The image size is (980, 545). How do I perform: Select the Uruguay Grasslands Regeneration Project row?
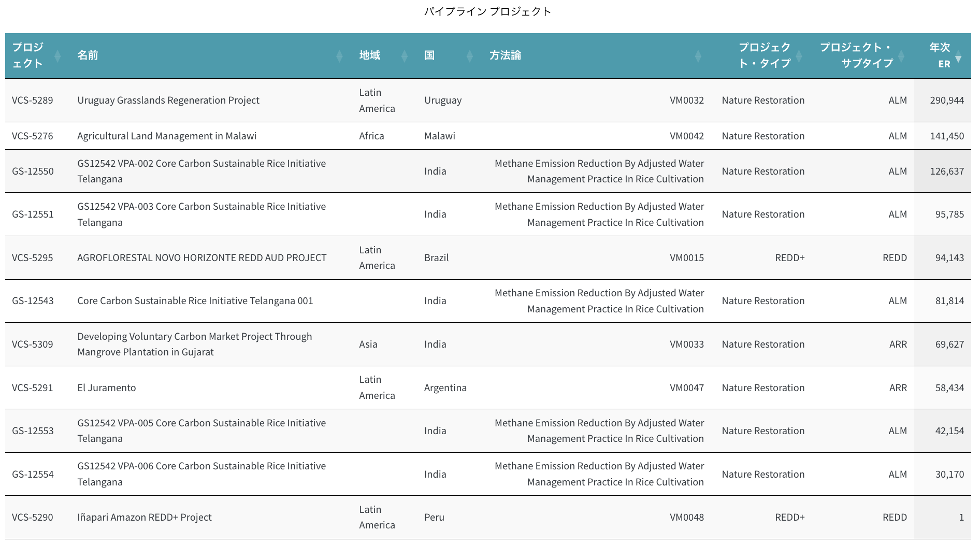pyautogui.click(x=168, y=101)
